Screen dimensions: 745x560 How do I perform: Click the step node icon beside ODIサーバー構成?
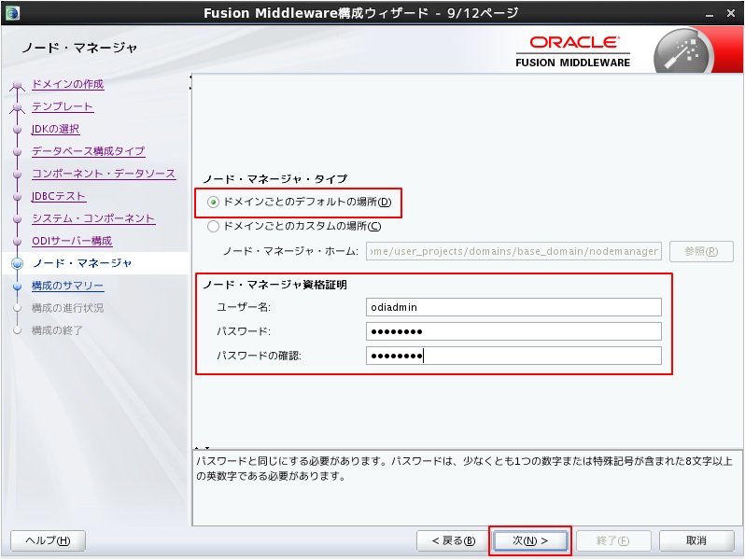(x=18, y=242)
